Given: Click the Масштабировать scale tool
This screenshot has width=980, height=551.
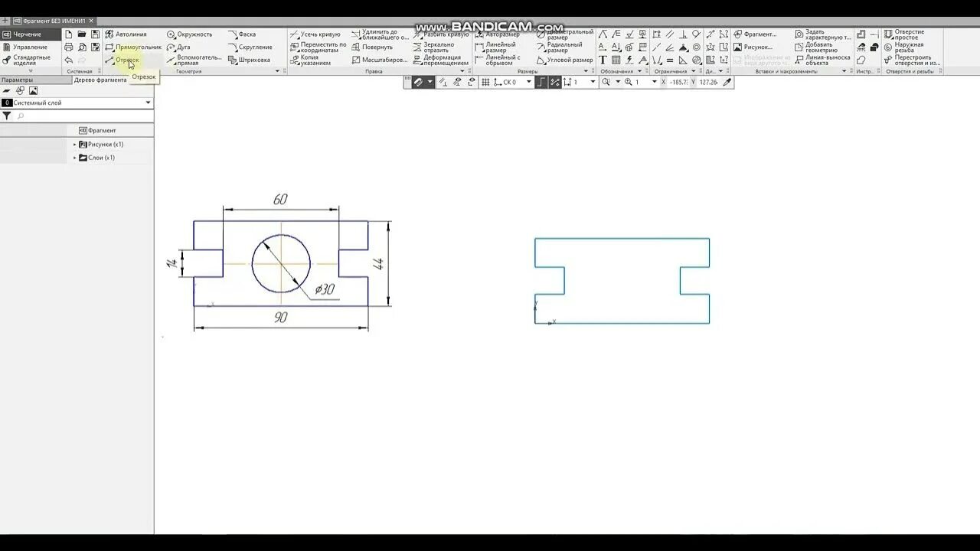Looking at the screenshot, I should (380, 60).
